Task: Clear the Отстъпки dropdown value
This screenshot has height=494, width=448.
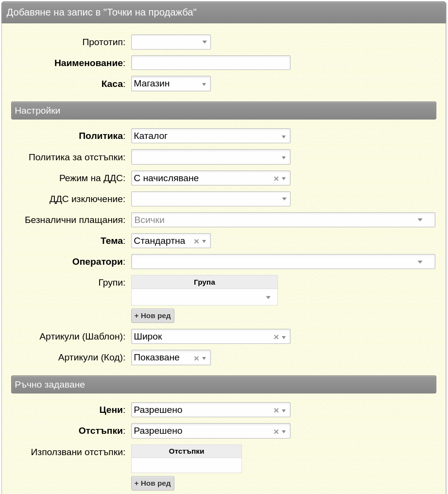Action: (x=276, y=432)
